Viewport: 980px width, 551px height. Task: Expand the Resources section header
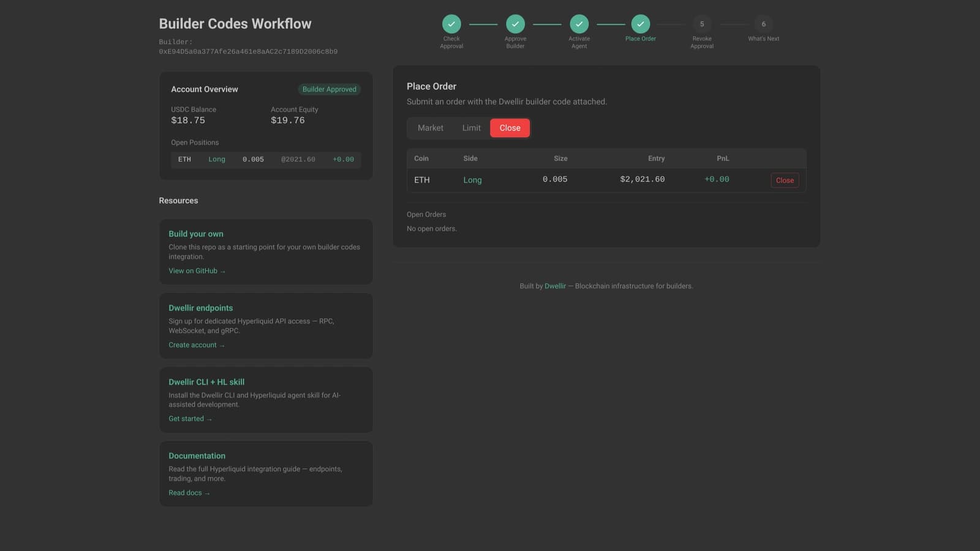(x=178, y=200)
